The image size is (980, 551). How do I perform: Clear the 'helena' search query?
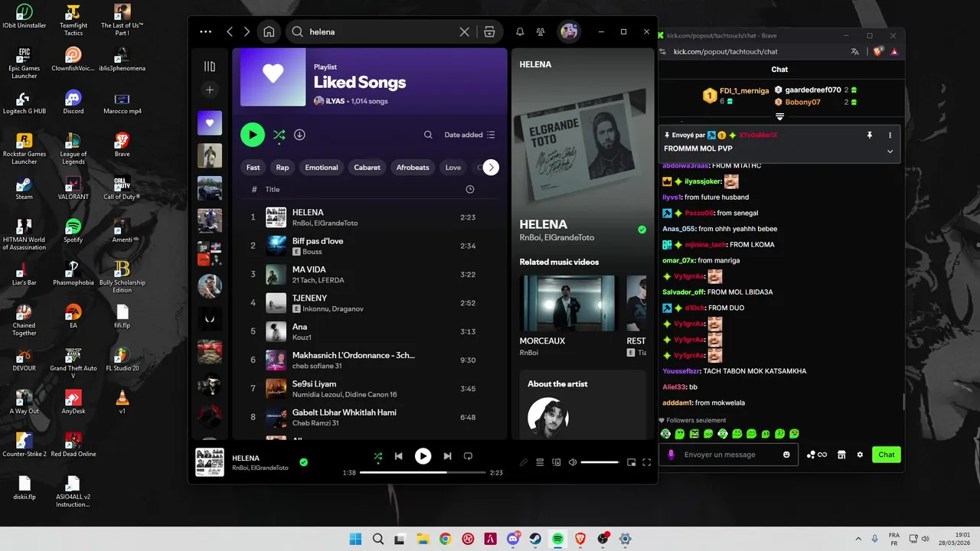pos(464,31)
